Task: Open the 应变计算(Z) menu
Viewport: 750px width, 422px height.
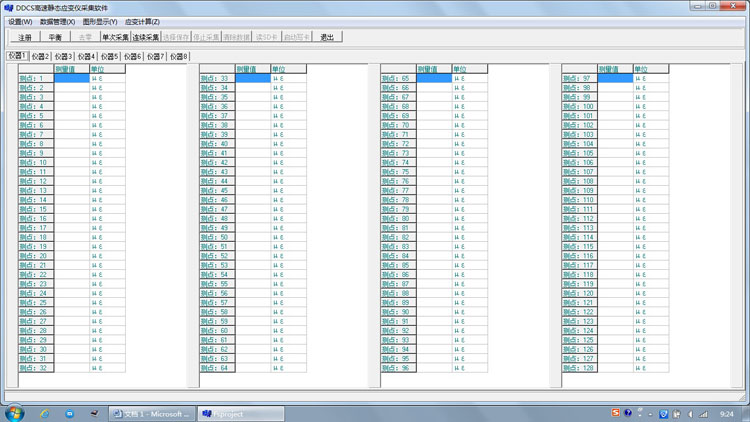Action: point(142,21)
